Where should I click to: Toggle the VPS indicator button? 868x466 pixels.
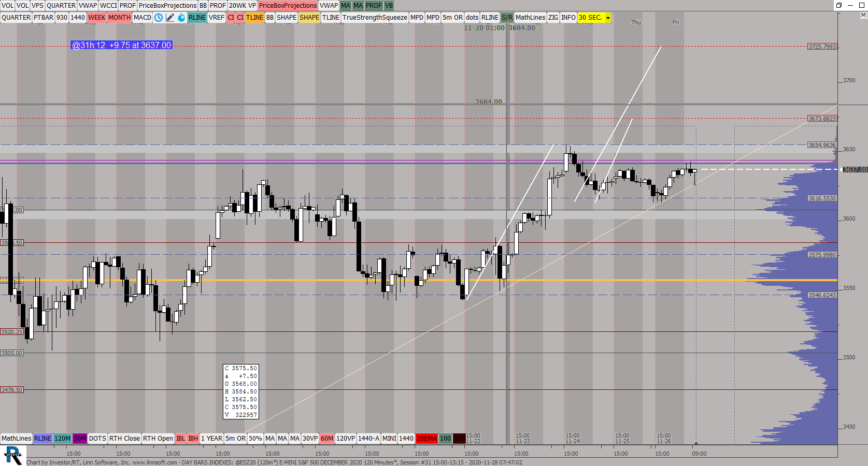(37, 5)
